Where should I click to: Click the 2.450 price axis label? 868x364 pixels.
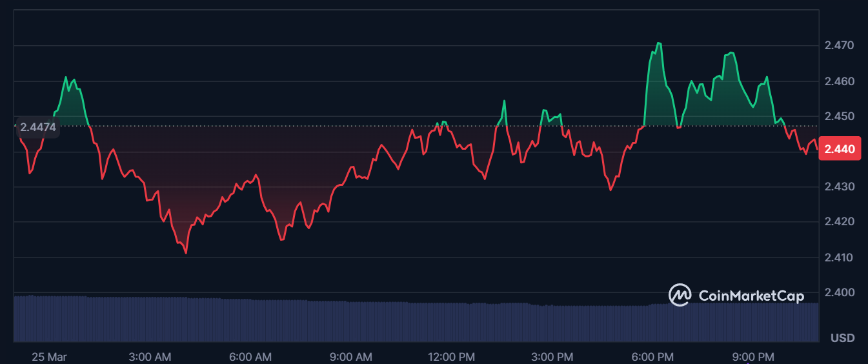pyautogui.click(x=839, y=116)
